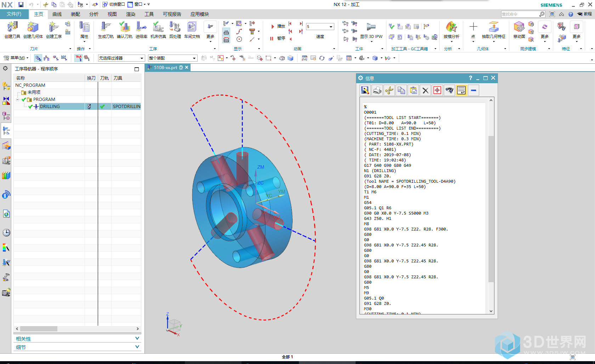Toggle word wrap icon in Information window
This screenshot has width=595, height=364.
point(461,90)
